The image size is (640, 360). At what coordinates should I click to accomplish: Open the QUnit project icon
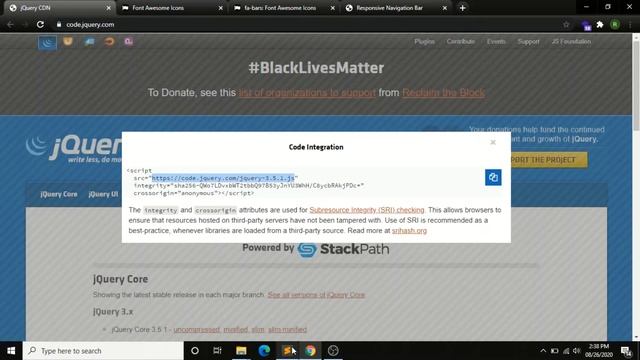point(129,41)
